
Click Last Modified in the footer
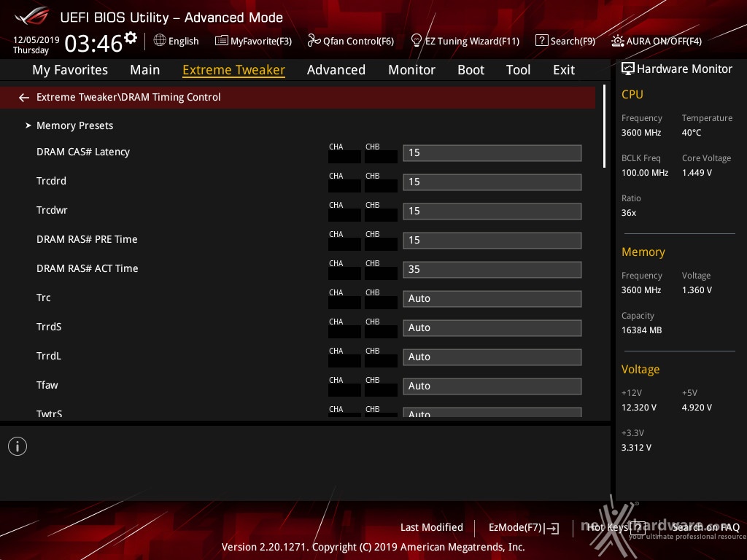coord(432,528)
